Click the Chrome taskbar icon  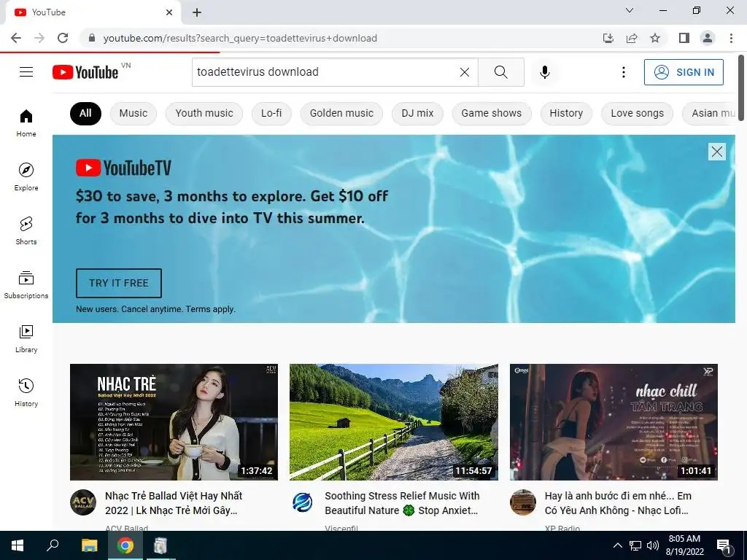(125, 545)
